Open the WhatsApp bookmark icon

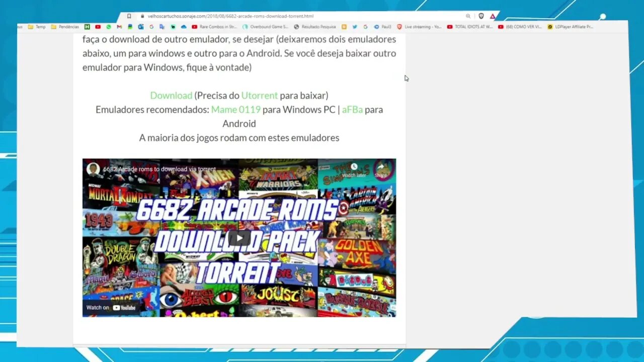[x=109, y=27]
